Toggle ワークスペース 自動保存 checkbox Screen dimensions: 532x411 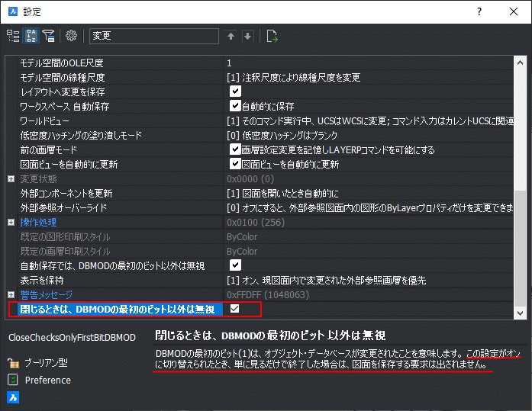pos(235,106)
